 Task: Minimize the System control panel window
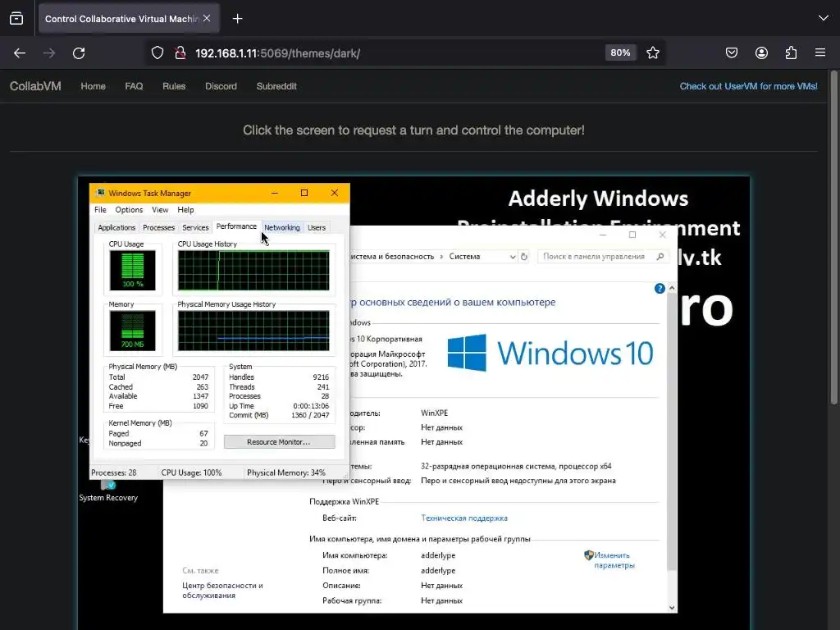point(603,235)
